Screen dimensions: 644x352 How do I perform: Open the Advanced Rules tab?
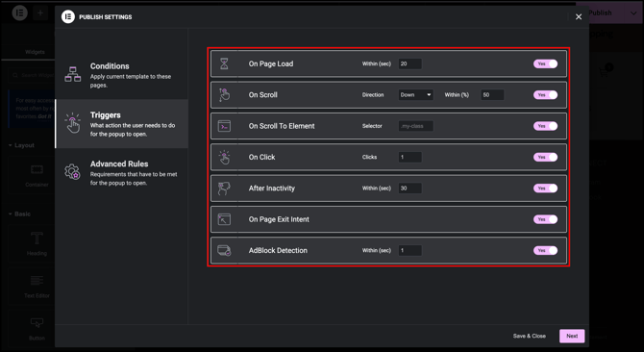tap(121, 172)
